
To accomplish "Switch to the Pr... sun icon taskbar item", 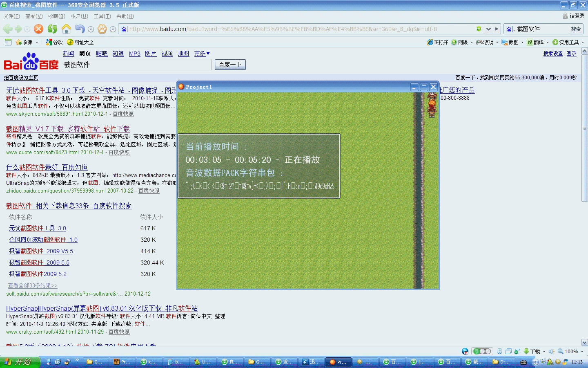I will click(x=339, y=362).
